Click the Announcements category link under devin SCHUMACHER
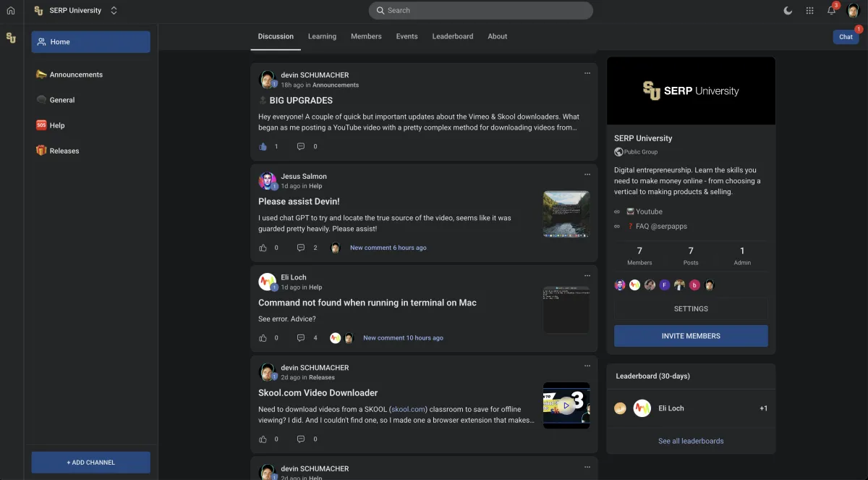 pos(336,85)
